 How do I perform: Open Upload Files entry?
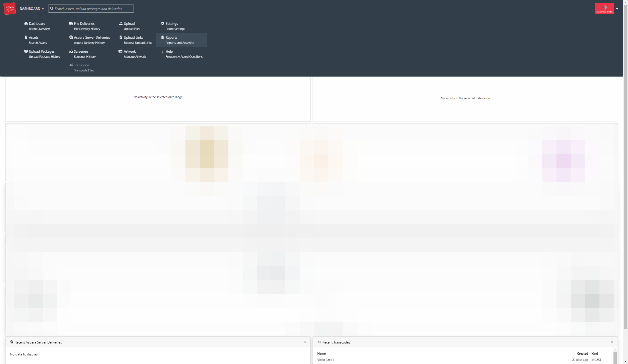(x=132, y=29)
